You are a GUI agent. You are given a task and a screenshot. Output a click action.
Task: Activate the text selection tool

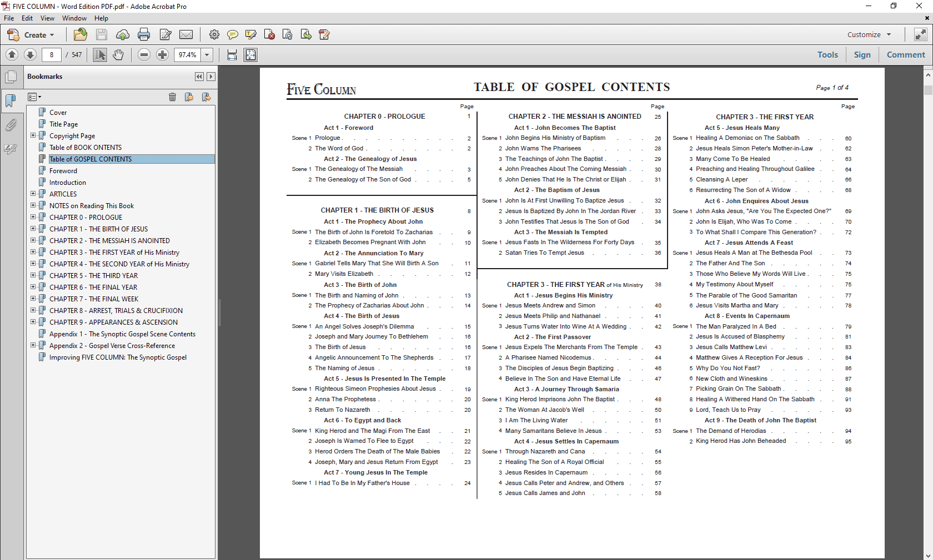point(99,54)
